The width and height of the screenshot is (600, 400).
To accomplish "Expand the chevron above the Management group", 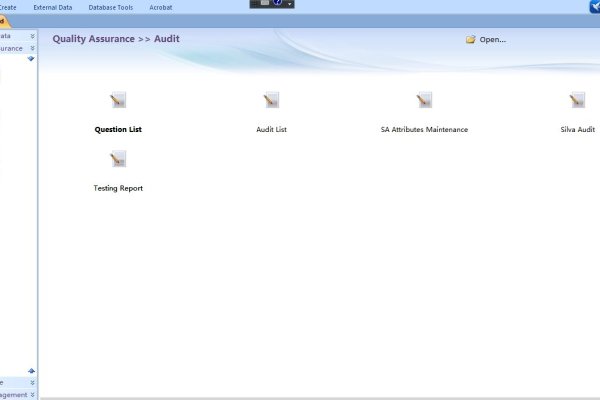I will (33, 382).
